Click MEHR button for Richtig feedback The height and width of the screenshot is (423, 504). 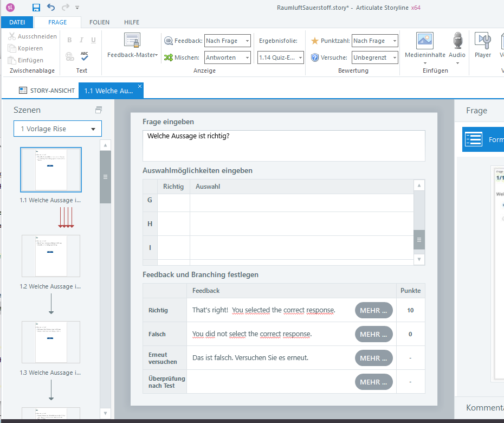tap(373, 310)
